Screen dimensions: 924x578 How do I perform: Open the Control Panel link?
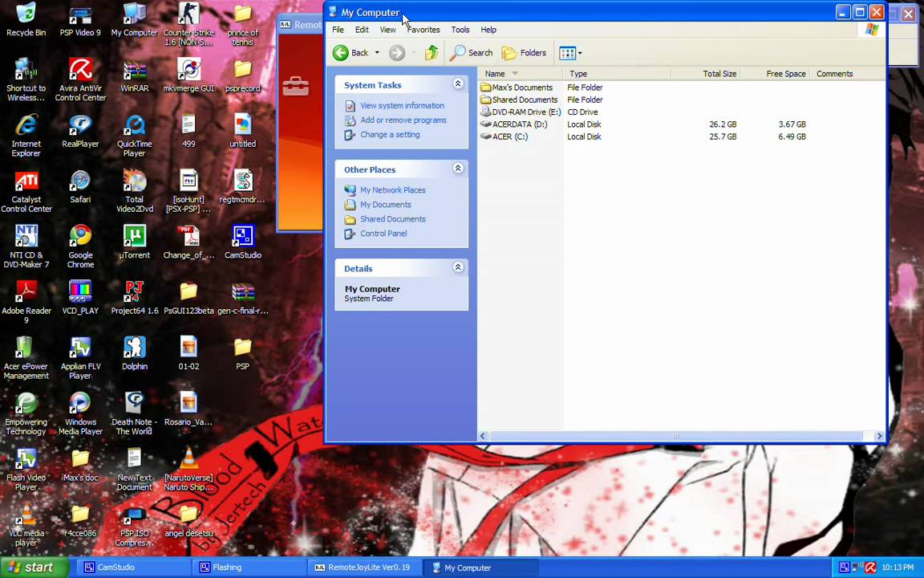click(383, 234)
